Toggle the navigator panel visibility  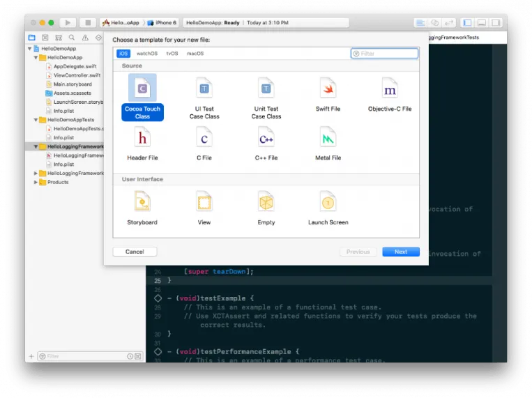pos(468,23)
